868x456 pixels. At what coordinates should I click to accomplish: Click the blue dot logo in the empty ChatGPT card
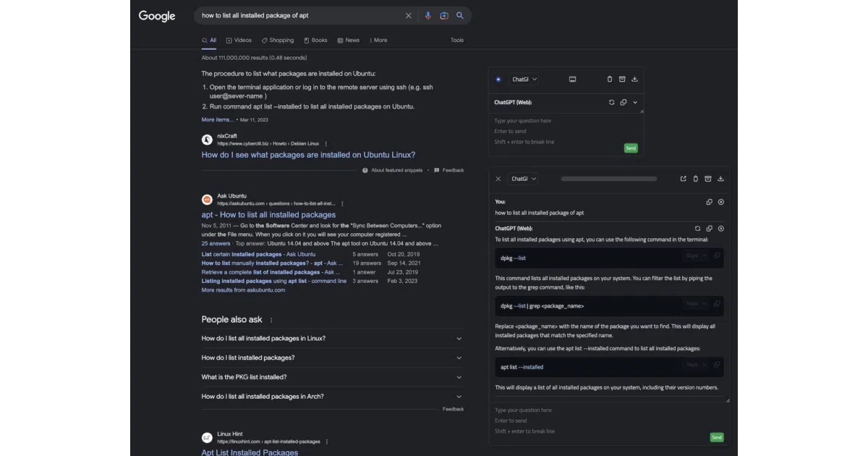(498, 80)
